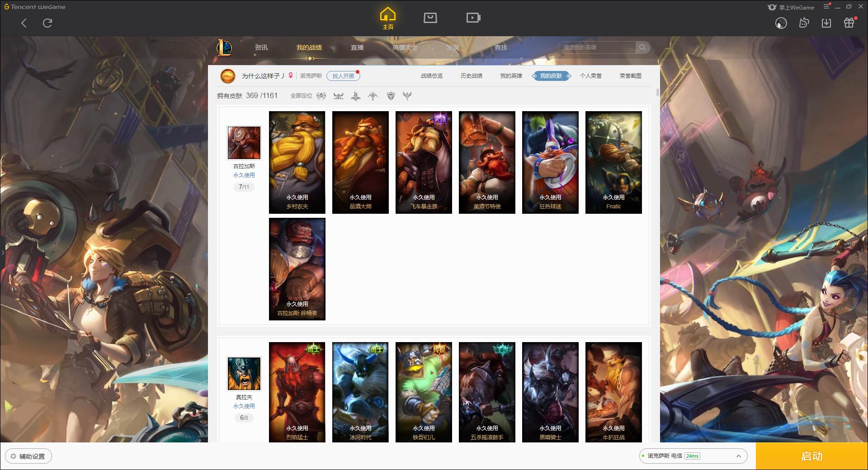Open the video player icon in top bar
This screenshot has width=868, height=470.
click(473, 18)
